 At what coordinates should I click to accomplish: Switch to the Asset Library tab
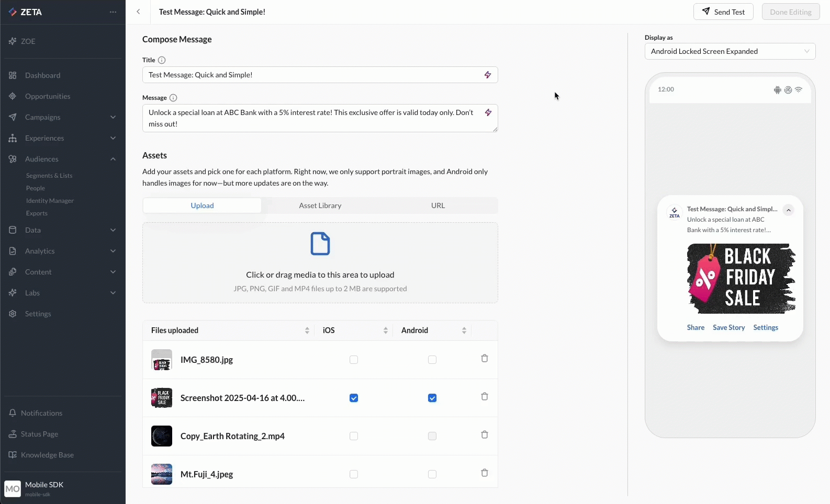point(320,205)
